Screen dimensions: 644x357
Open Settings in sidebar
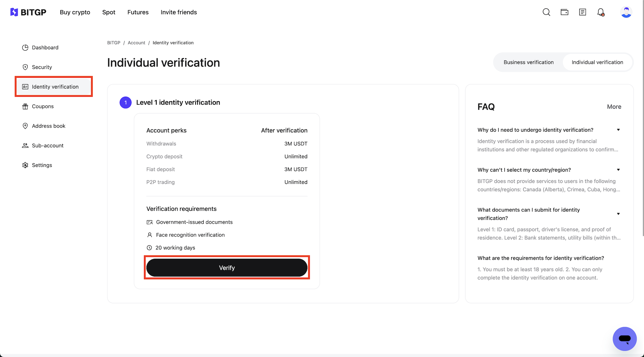54,165
